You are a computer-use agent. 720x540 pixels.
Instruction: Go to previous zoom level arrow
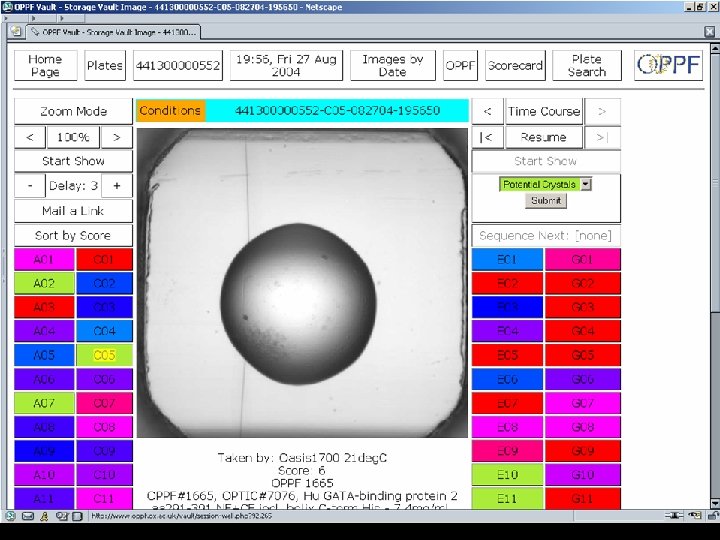[x=30, y=136]
